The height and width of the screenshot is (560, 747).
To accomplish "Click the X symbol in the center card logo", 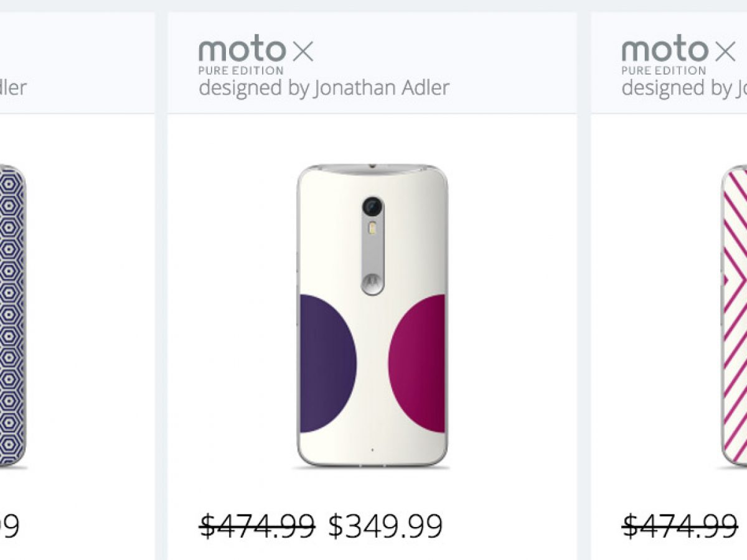I will coord(303,52).
